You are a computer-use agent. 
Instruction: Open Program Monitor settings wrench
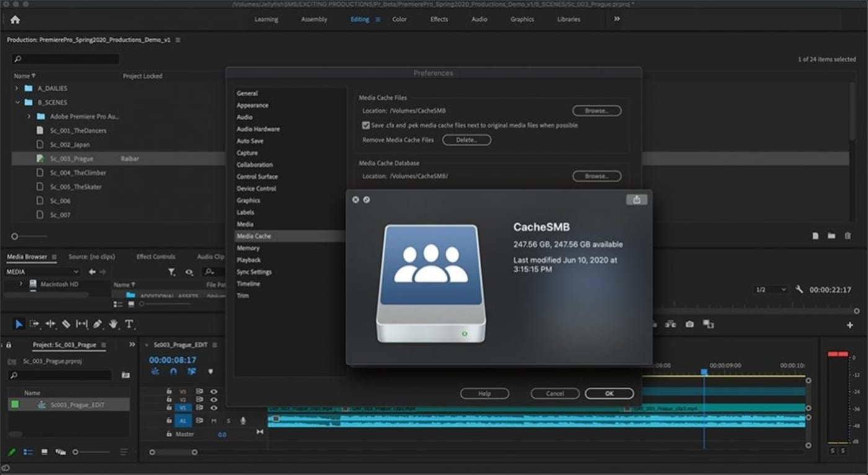[x=799, y=290]
